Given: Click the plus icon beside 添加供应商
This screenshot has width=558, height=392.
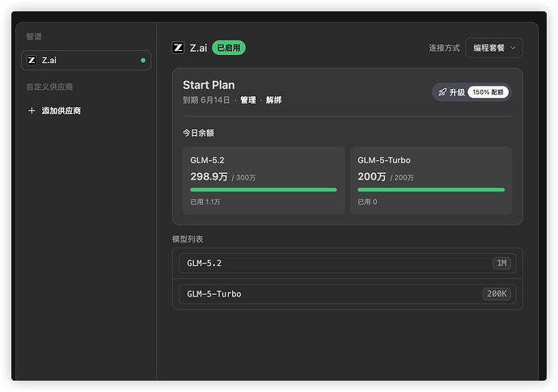Looking at the screenshot, I should (x=32, y=111).
